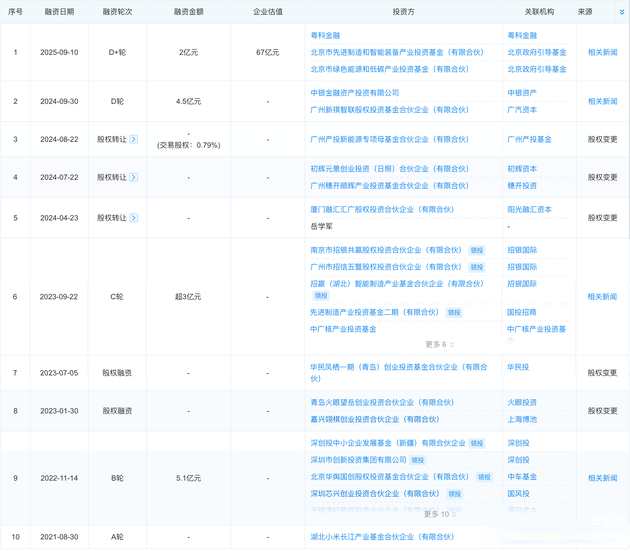630x551 pixels.
Task: Open detail arrow beside 股权转让 dated 2024-08-22
Action: point(134,139)
